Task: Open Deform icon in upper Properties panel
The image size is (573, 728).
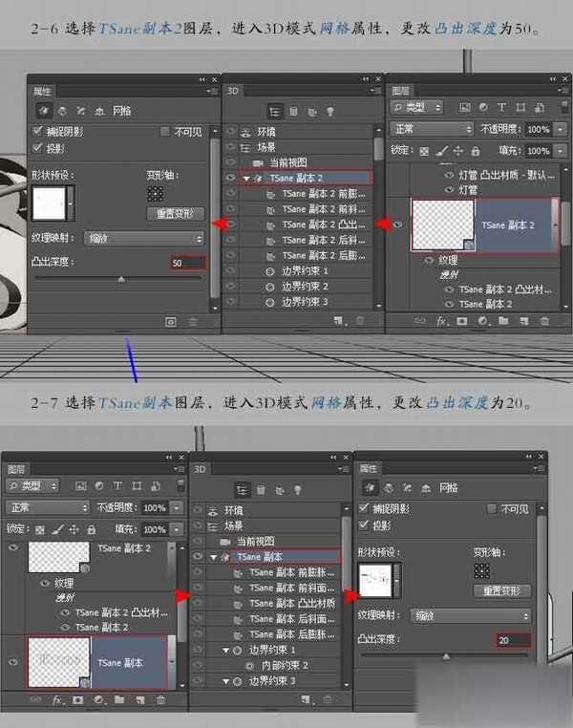Action: click(62, 112)
